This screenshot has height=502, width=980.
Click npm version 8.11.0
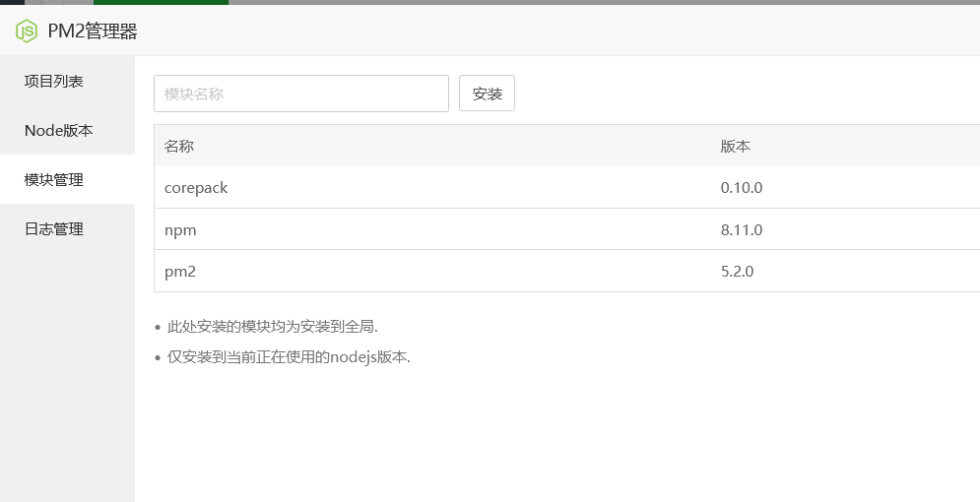pyautogui.click(x=742, y=229)
